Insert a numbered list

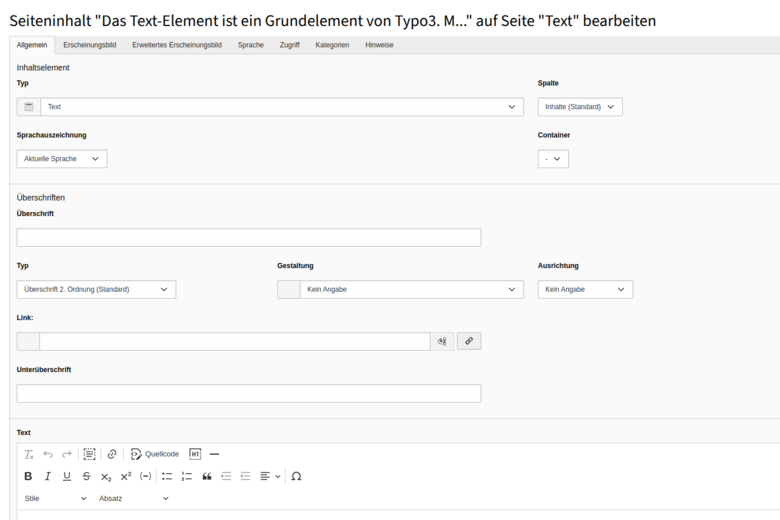(187, 476)
